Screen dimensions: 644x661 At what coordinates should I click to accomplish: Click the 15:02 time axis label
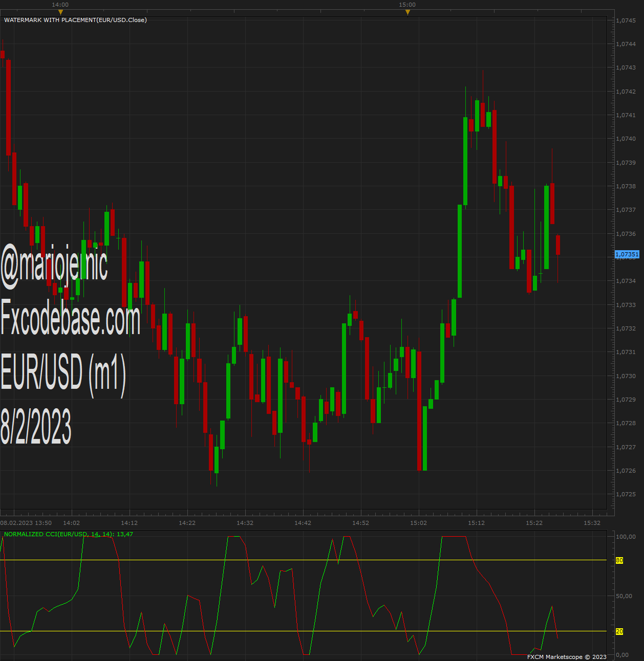point(418,523)
